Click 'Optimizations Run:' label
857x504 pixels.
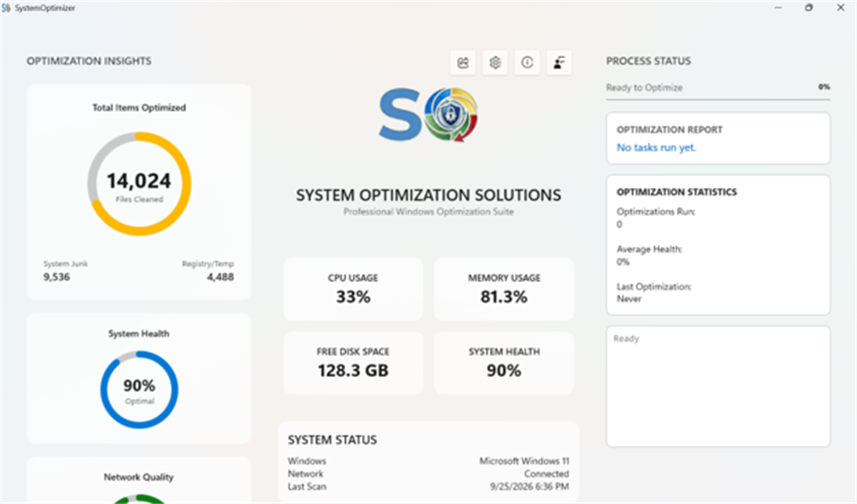[x=656, y=211]
